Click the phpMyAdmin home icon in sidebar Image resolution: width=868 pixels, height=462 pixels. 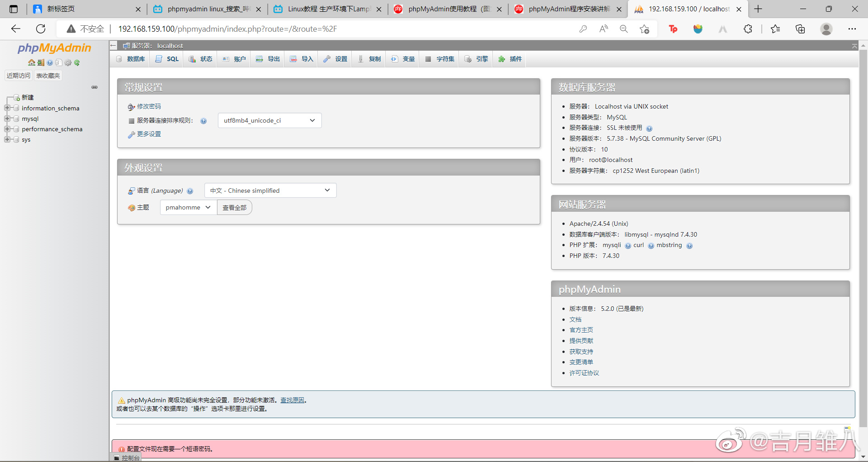(x=31, y=63)
